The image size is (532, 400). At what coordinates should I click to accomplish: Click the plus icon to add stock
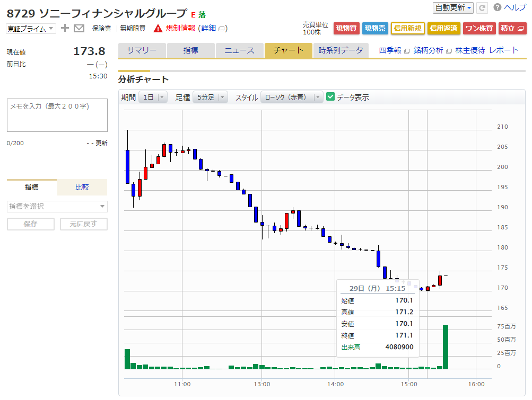(x=65, y=28)
